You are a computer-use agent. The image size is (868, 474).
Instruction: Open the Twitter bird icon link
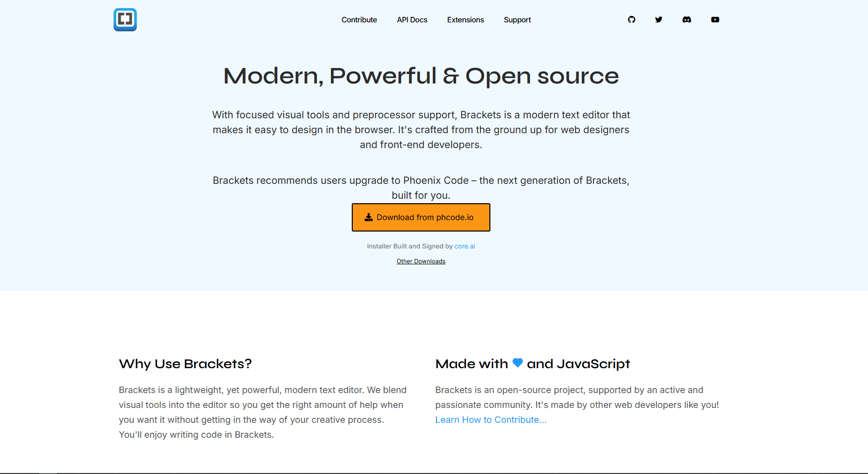(x=659, y=20)
